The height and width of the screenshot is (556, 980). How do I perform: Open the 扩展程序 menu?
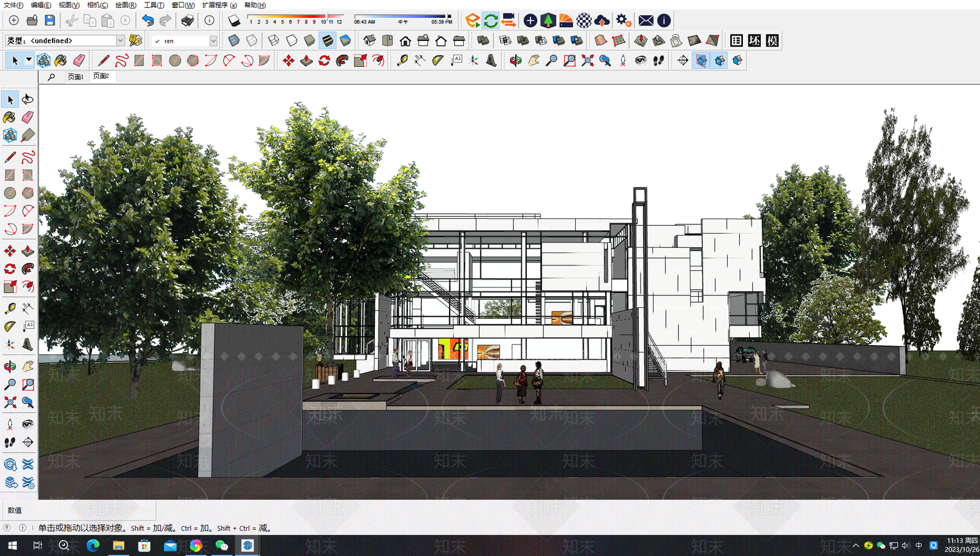(x=219, y=5)
